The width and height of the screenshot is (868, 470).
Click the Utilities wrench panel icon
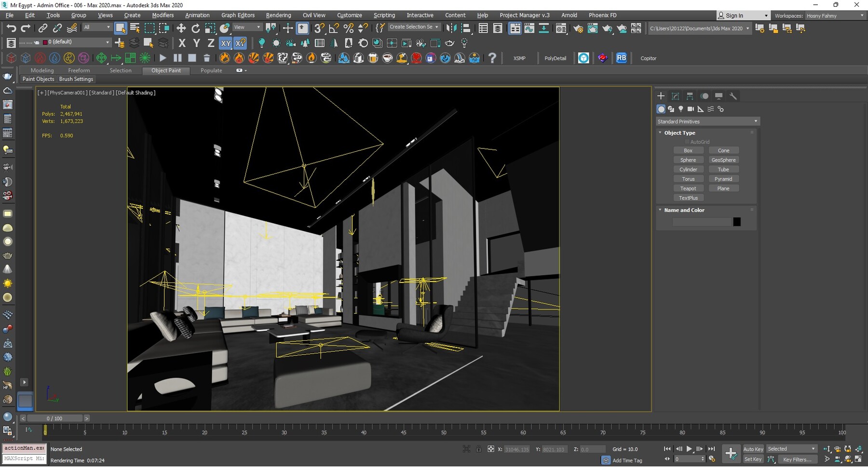coord(733,96)
